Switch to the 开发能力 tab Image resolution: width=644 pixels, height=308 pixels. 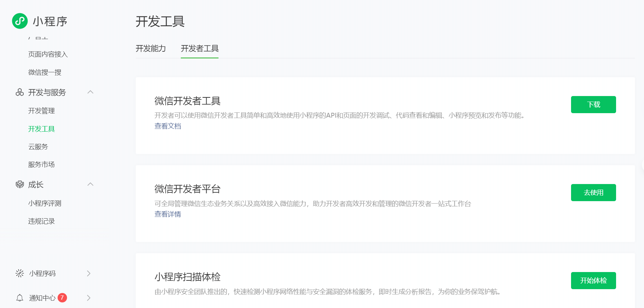pos(151,49)
